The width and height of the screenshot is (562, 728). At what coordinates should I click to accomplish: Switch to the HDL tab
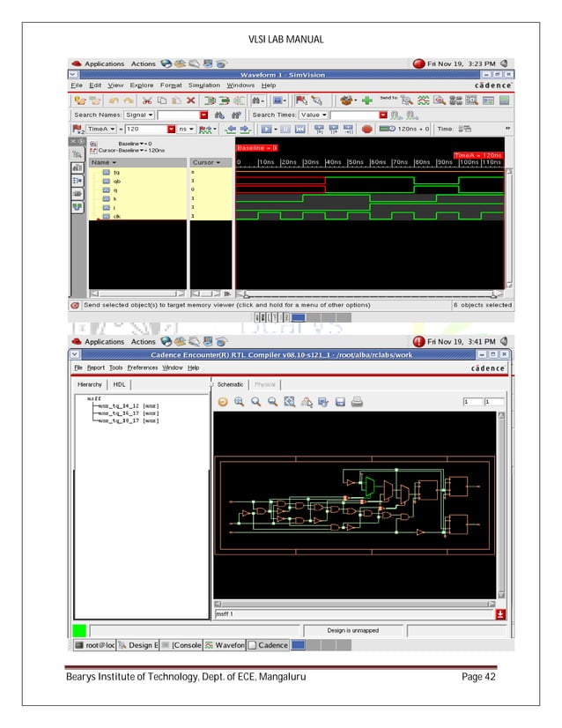pos(120,384)
